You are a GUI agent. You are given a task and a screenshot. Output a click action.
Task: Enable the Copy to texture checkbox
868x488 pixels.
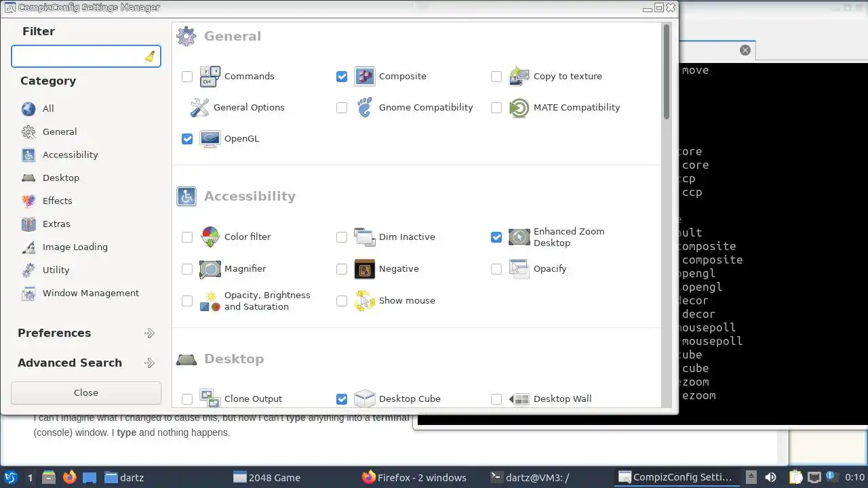[x=496, y=77]
